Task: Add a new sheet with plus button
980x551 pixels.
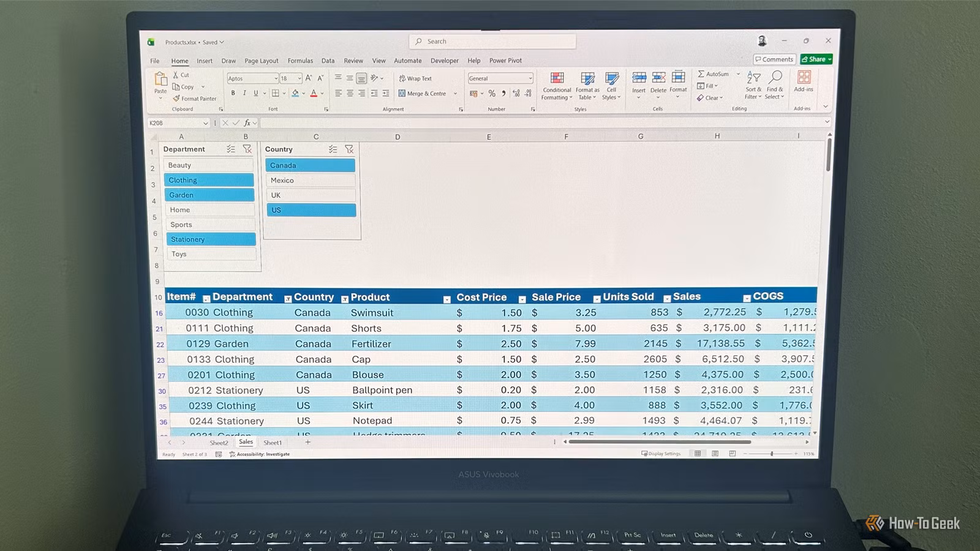Action: [307, 442]
